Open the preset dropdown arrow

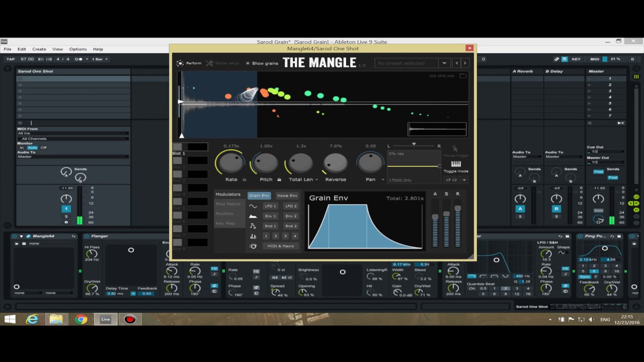[444, 63]
